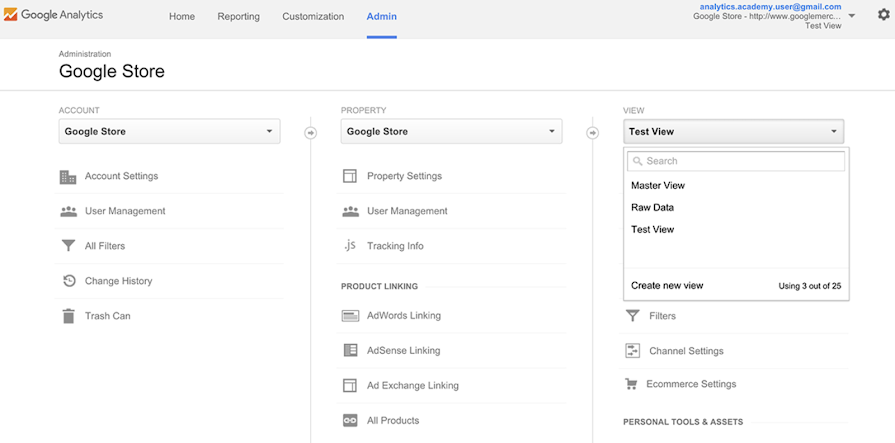This screenshot has height=443, width=895.
Task: Click the AdWords Linking icon
Action: point(350,316)
